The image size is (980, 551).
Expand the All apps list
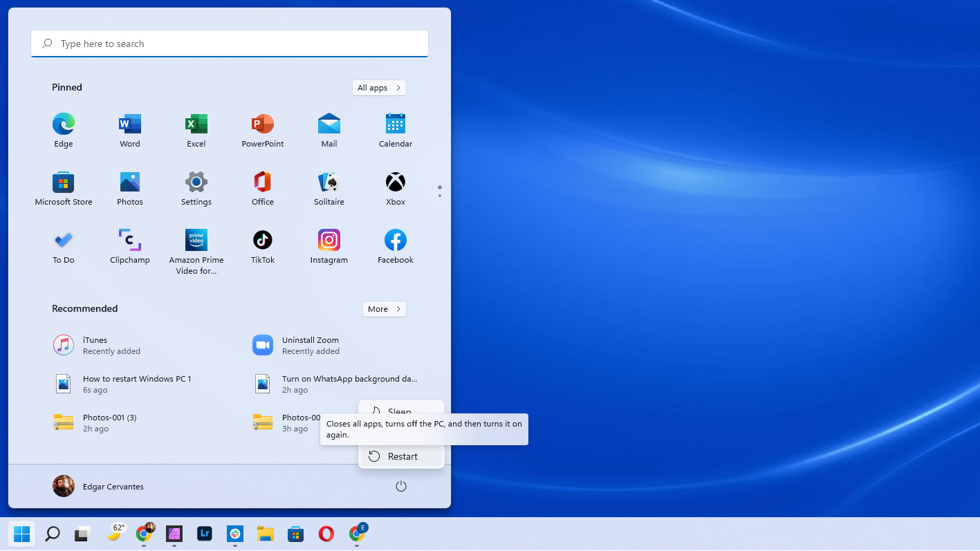378,88
